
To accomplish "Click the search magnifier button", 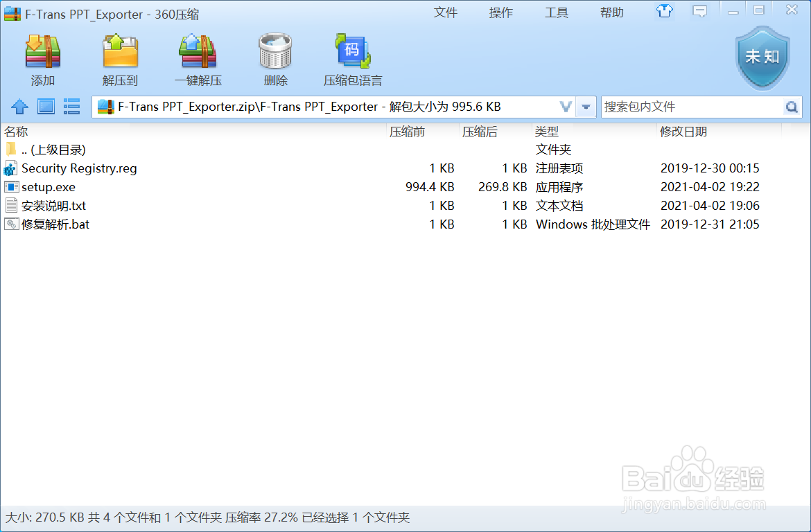I will [x=792, y=107].
